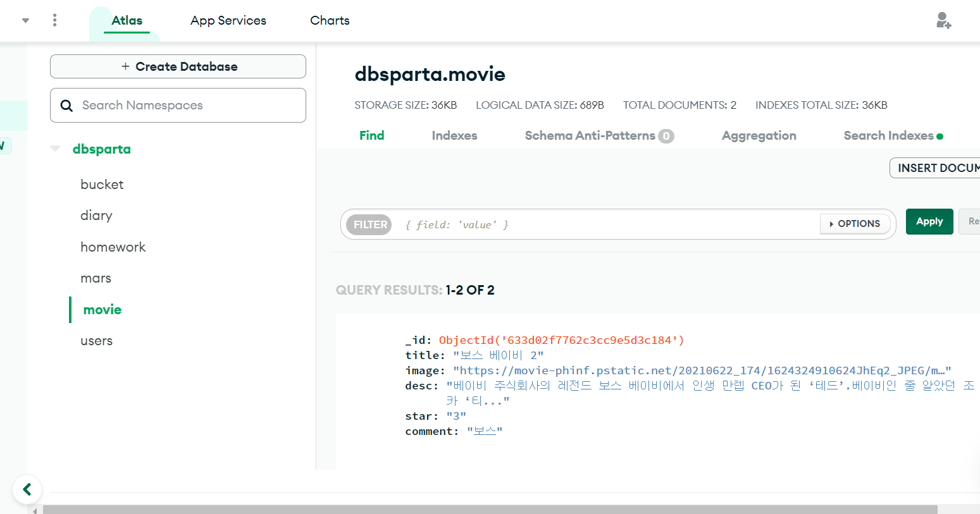The height and width of the screenshot is (514, 980).
Task: Switch to the Atlas tab
Action: (127, 21)
